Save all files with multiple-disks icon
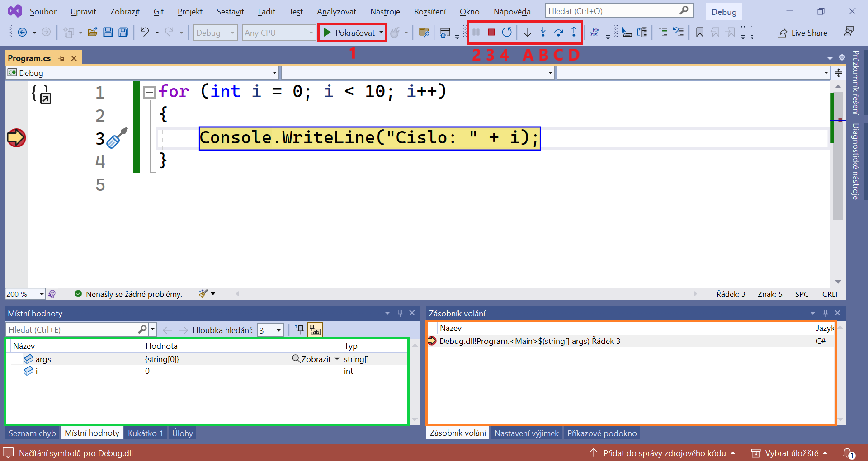The image size is (868, 461). click(123, 32)
